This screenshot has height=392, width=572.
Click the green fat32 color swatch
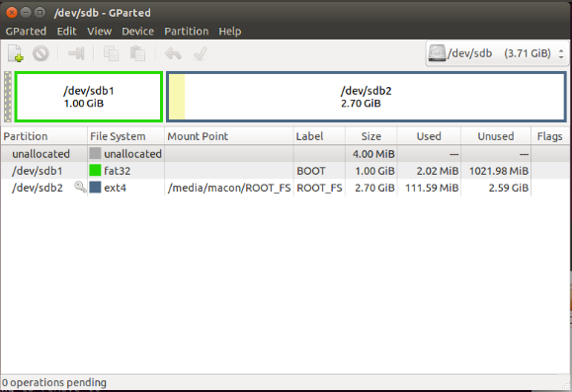[x=95, y=170]
